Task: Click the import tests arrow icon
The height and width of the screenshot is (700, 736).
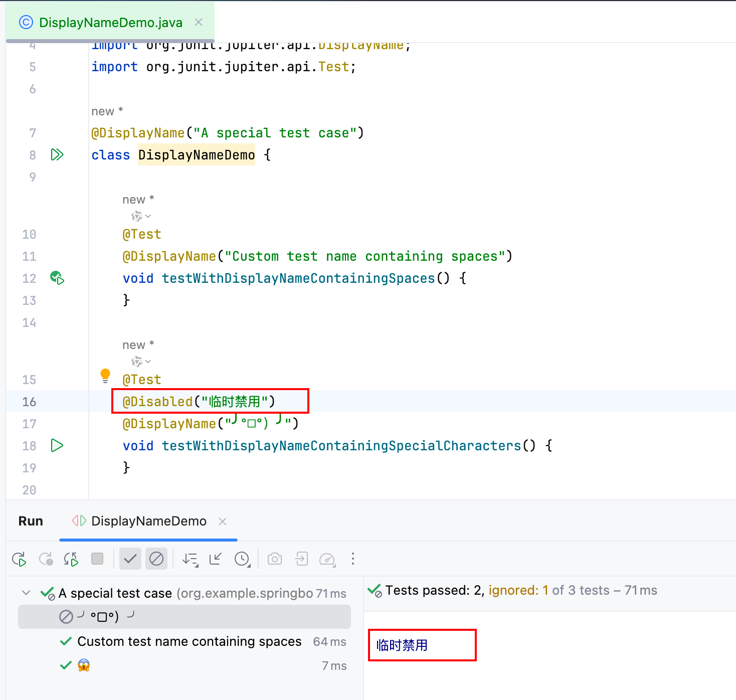Action: pyautogui.click(x=301, y=559)
